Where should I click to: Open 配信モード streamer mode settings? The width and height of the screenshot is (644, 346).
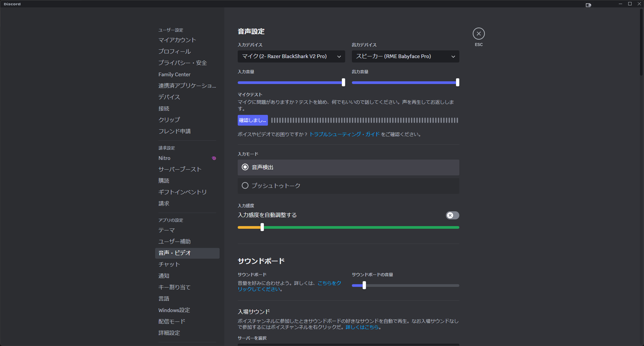coord(187,321)
